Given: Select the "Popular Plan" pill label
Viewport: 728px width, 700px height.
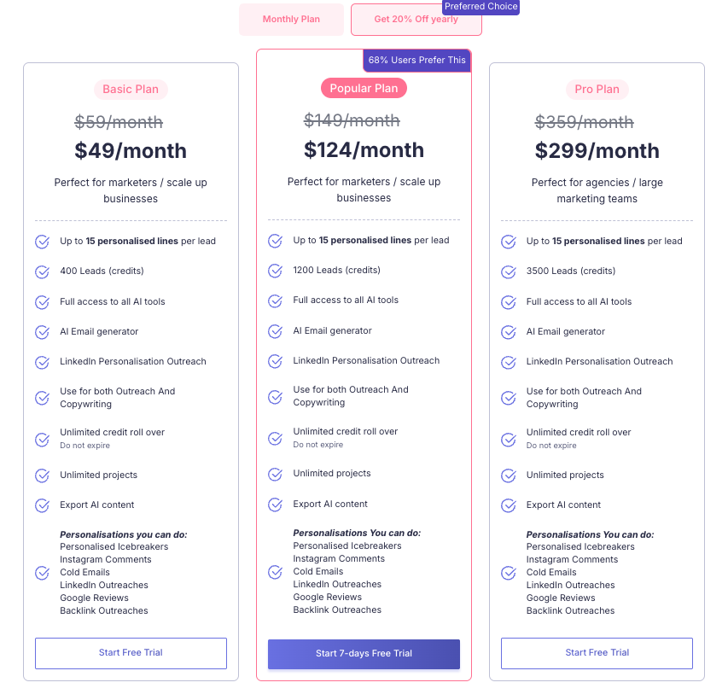Looking at the screenshot, I should point(364,88).
